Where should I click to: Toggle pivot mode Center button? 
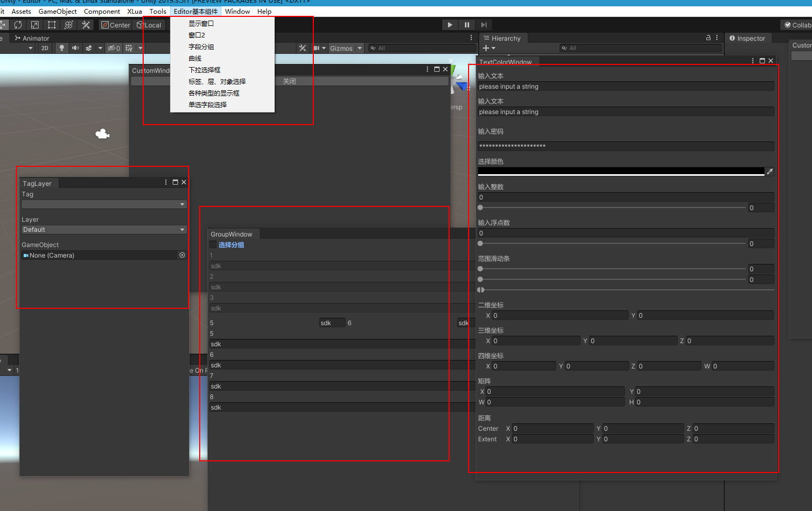coord(116,25)
